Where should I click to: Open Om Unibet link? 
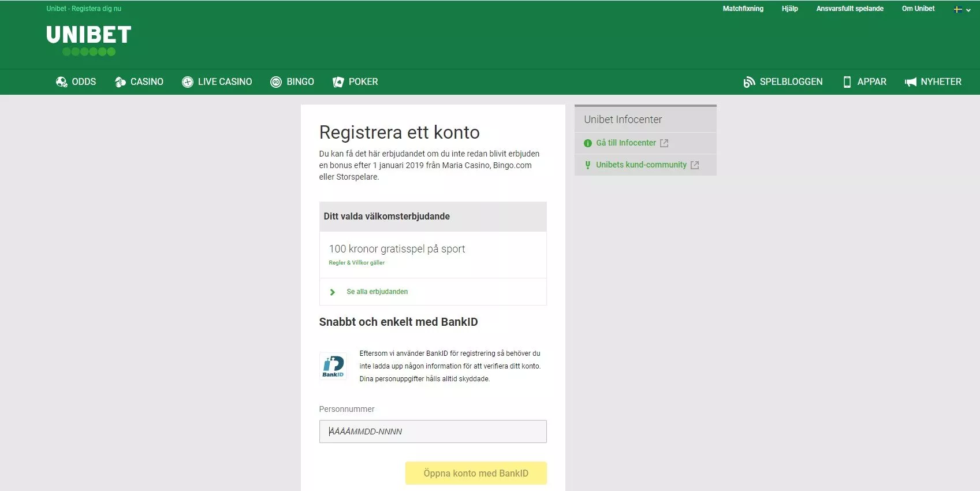pyautogui.click(x=918, y=9)
